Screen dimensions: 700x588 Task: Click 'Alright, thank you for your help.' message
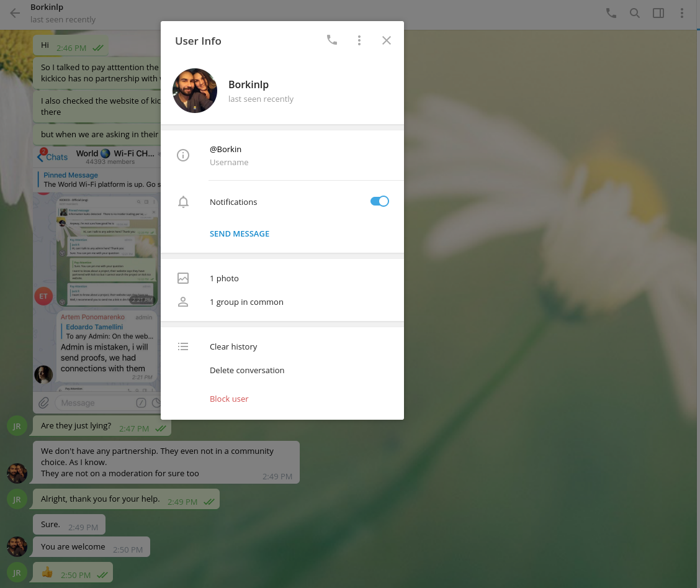pos(127,499)
